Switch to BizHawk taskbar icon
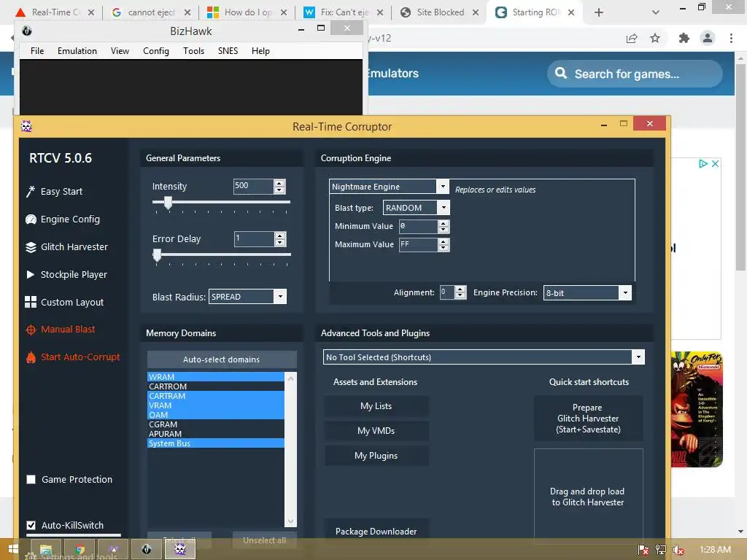 tap(146, 550)
